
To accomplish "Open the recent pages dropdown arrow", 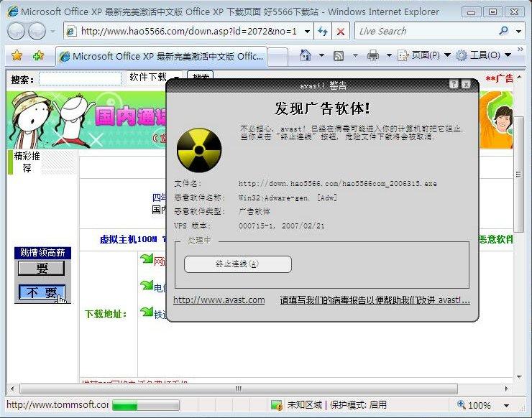I will point(52,32).
